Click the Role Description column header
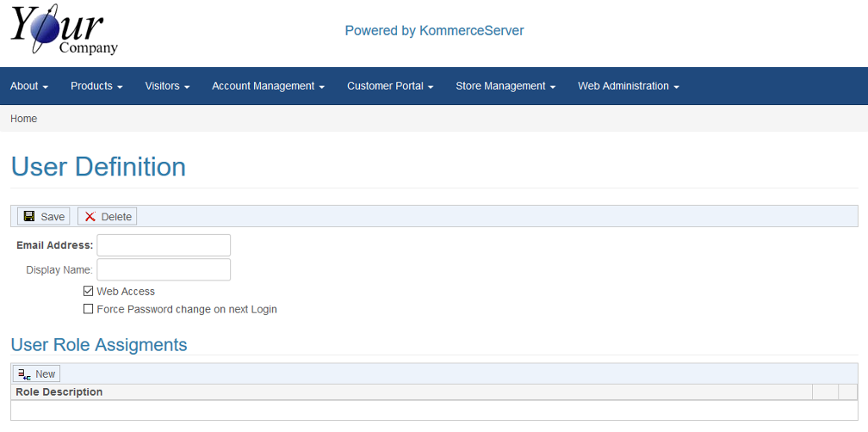The image size is (868, 432). tap(59, 392)
